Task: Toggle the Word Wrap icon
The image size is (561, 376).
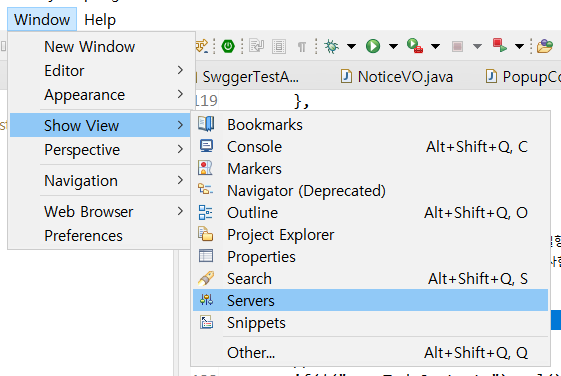Action: point(257,46)
